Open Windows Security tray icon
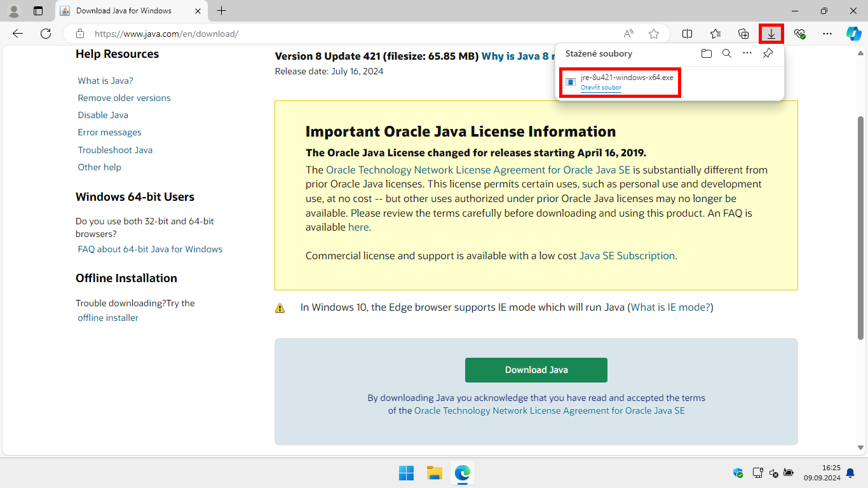 click(738, 473)
